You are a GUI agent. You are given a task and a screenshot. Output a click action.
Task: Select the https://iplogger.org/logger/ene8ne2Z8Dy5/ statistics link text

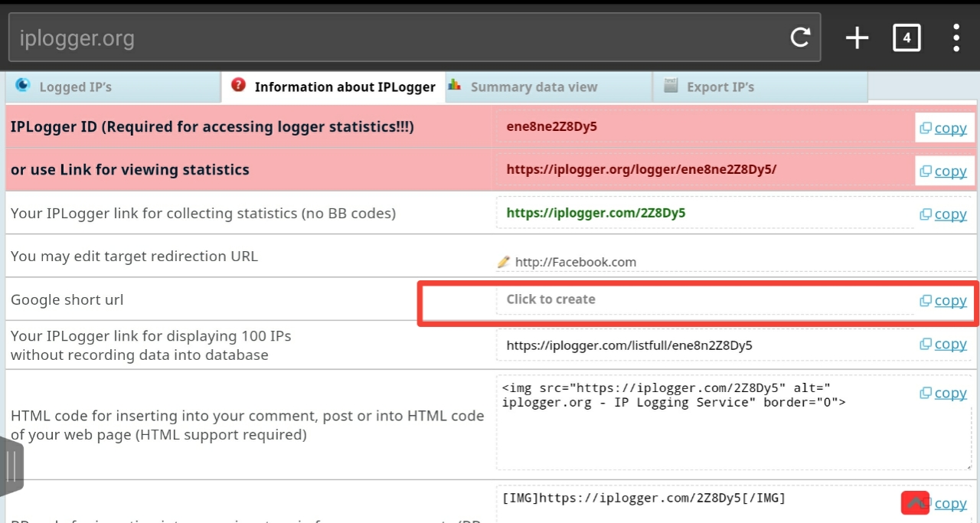pos(641,169)
